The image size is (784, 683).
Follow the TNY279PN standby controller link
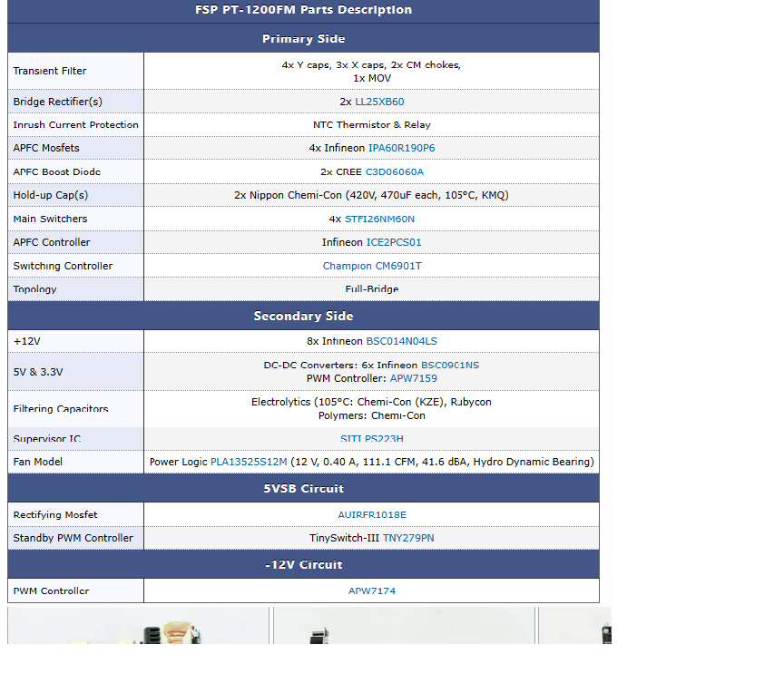408,538
